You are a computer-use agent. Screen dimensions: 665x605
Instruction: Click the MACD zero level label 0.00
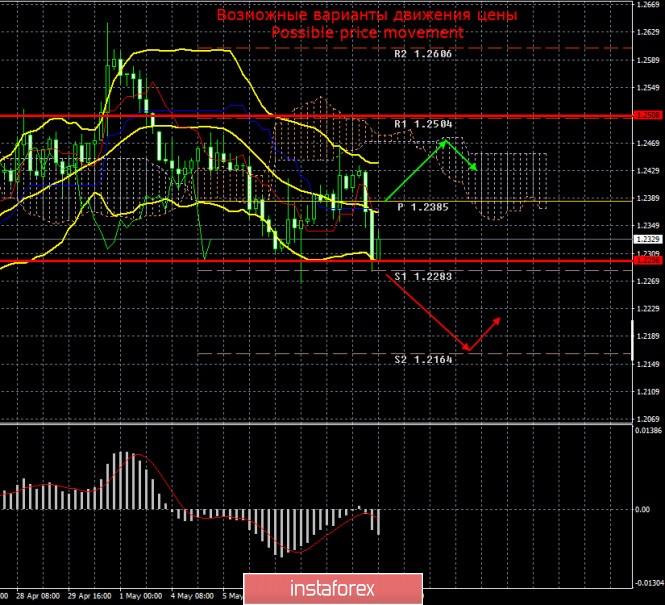(643, 509)
